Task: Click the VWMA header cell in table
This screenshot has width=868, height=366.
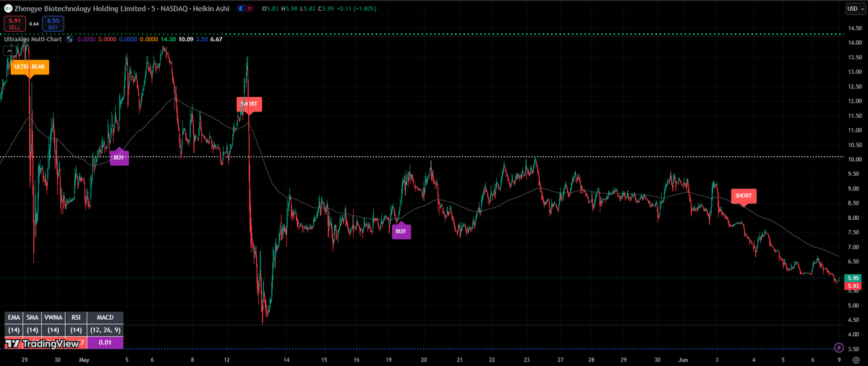Action: point(53,318)
